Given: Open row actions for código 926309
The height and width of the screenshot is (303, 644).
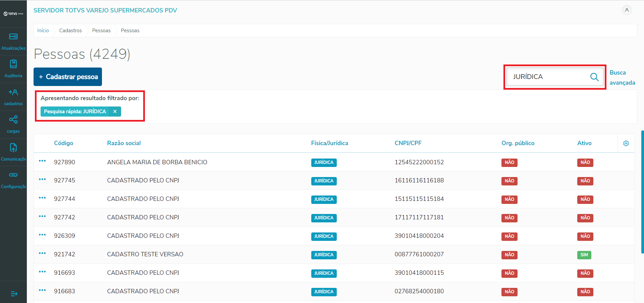Looking at the screenshot, I should (42, 235).
